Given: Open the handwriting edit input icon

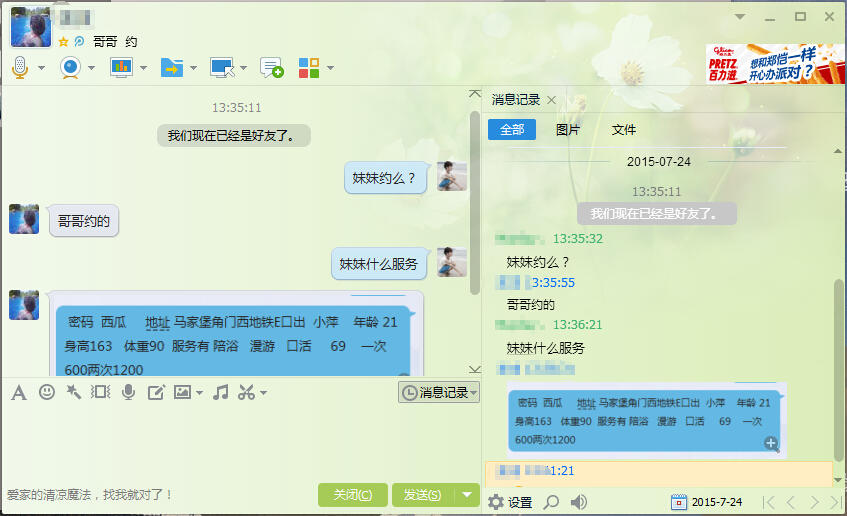Looking at the screenshot, I should tap(156, 392).
